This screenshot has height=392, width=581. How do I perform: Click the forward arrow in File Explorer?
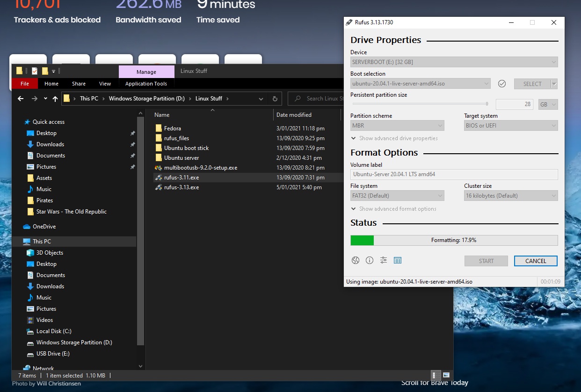click(x=35, y=99)
